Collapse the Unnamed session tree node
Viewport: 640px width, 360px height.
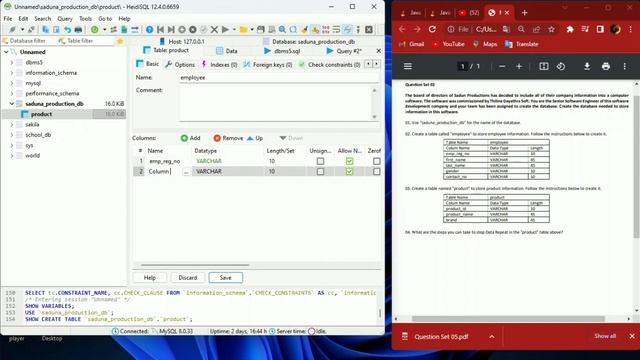click(6, 52)
